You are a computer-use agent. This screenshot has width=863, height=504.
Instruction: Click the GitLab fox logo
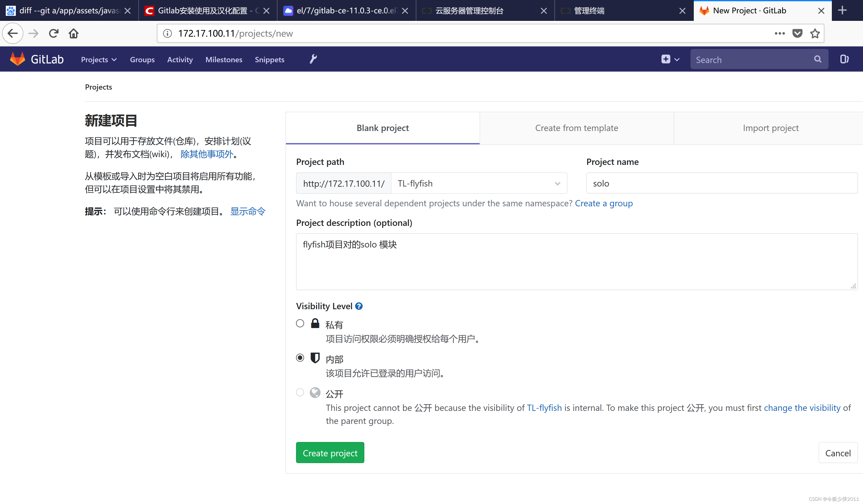18,59
